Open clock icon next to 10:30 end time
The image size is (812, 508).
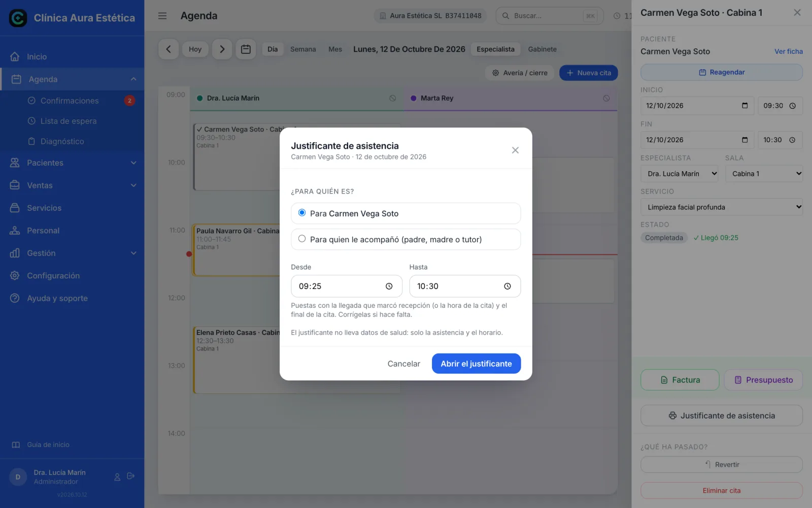(792, 140)
